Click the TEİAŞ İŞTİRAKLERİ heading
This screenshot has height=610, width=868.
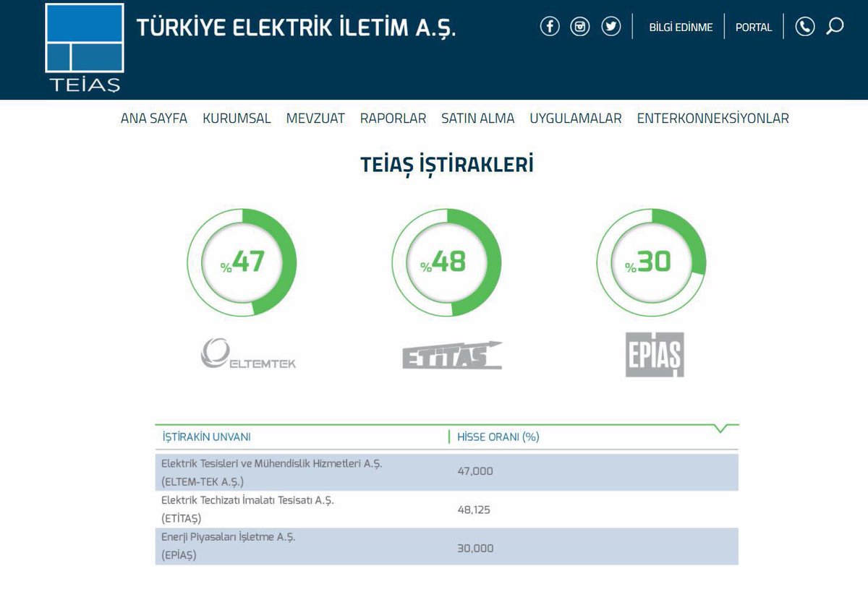[x=447, y=165]
